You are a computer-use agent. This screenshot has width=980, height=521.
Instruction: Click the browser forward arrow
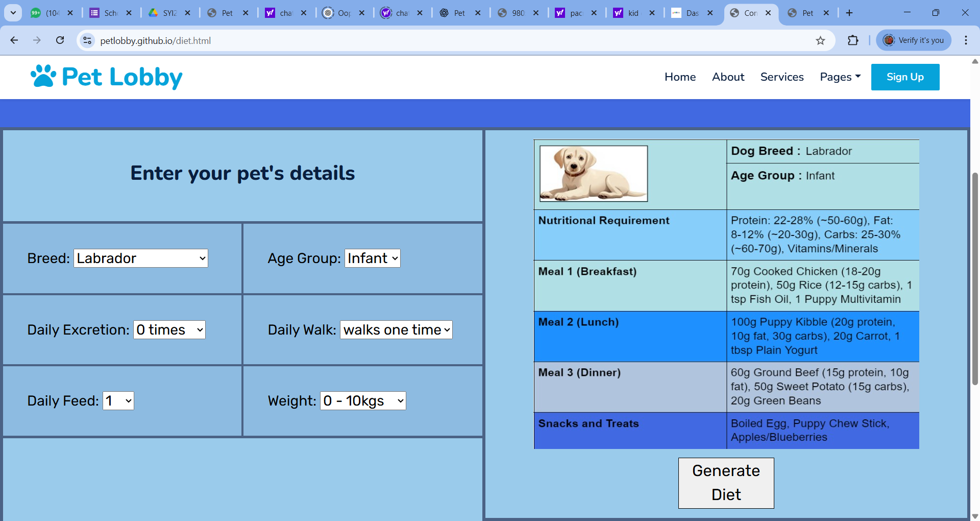point(37,40)
